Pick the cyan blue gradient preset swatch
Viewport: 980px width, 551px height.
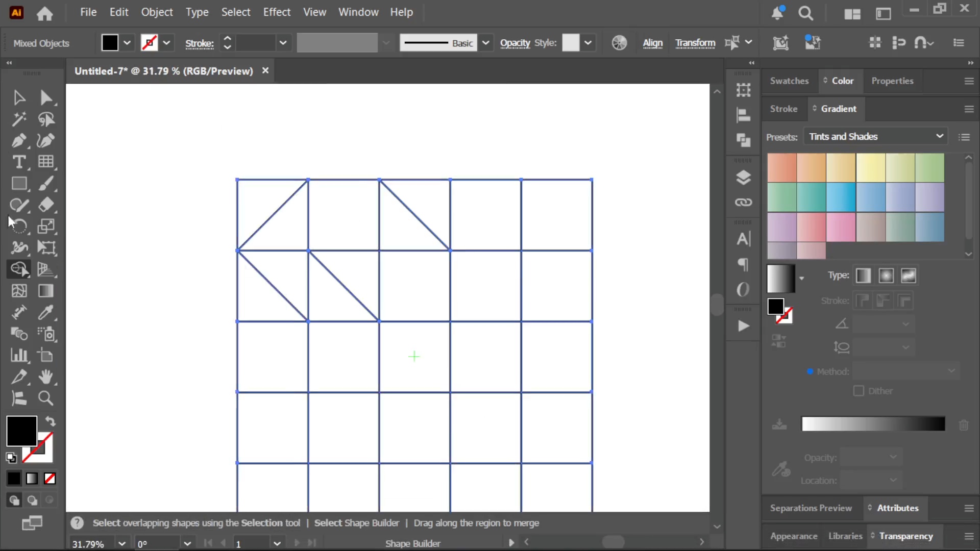pyautogui.click(x=841, y=197)
